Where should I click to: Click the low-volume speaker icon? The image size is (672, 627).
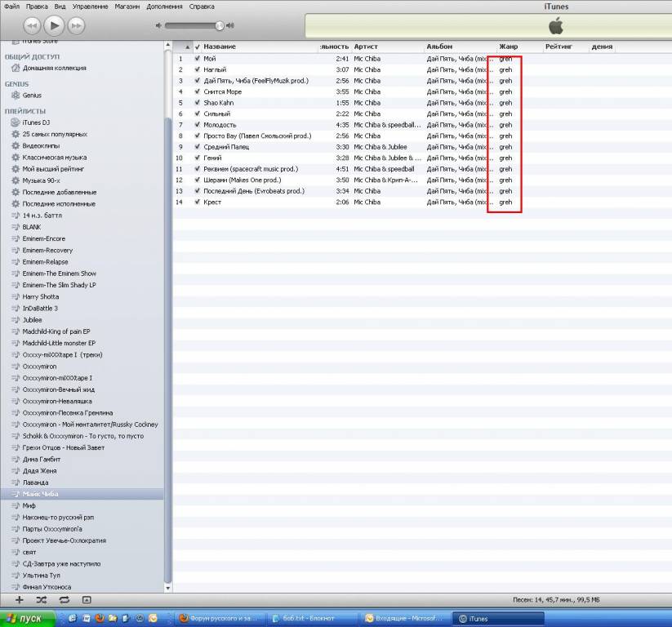click(x=158, y=25)
